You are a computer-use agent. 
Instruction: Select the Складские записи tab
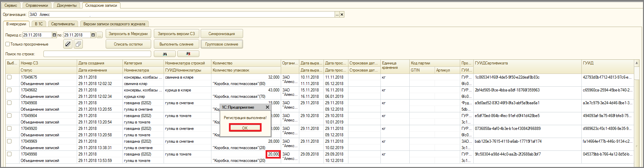pyautogui.click(x=101, y=5)
